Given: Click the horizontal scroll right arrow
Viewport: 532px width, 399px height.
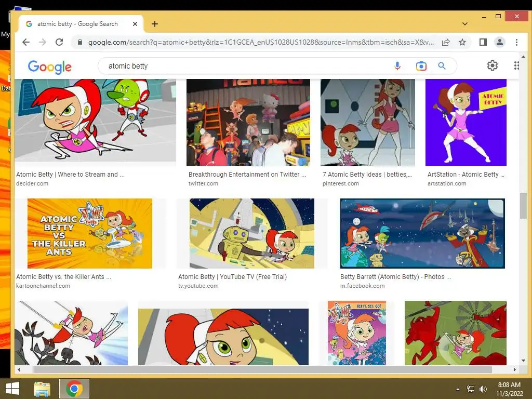Looking at the screenshot, I should pos(514,369).
